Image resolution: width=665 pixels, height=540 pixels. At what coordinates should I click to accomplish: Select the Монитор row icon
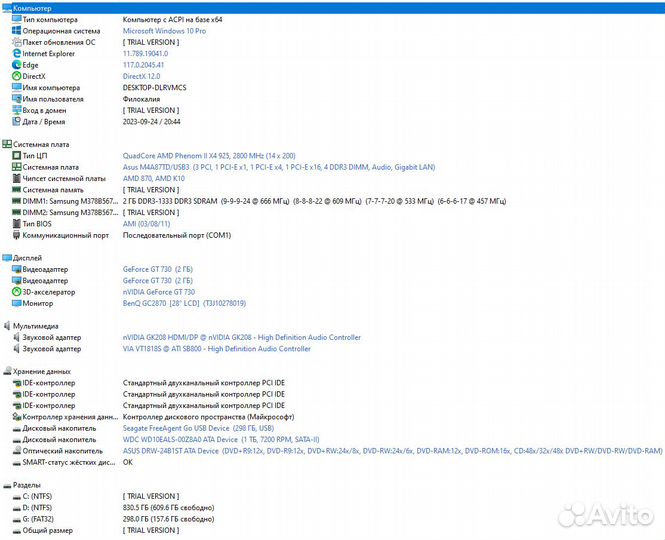coord(16,303)
